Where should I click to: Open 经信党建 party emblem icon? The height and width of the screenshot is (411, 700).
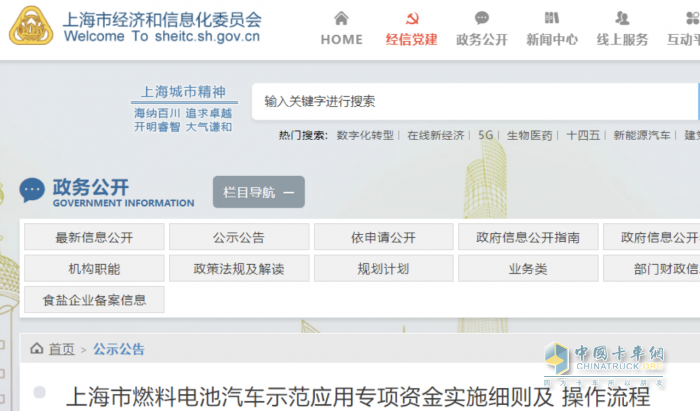411,18
